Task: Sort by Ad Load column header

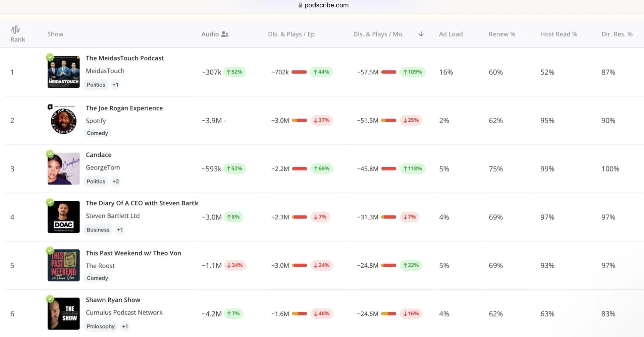Action: pos(451,34)
